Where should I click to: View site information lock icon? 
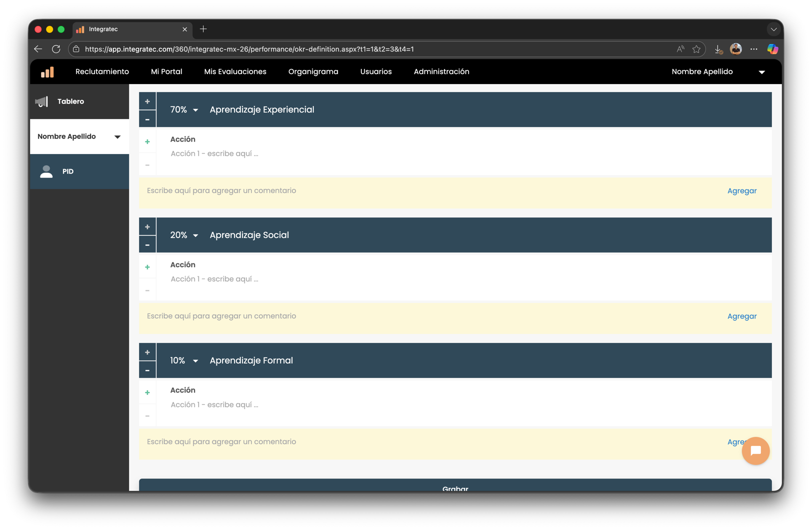pos(76,49)
